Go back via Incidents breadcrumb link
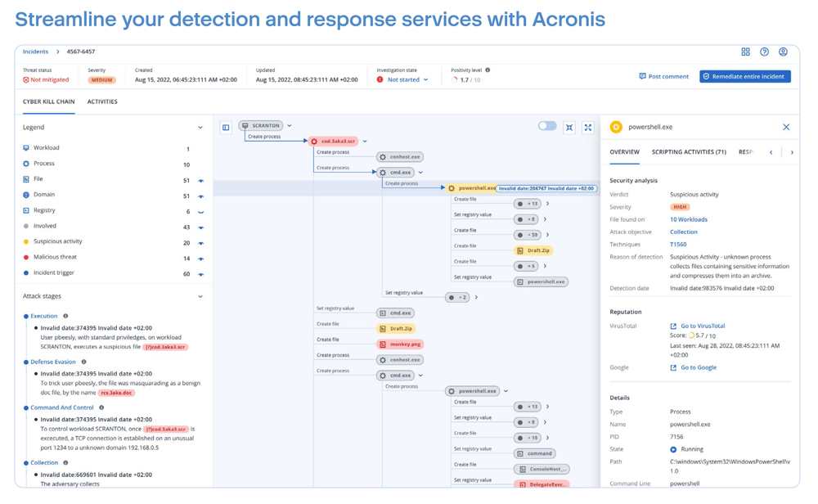The height and width of the screenshot is (504, 818). click(x=35, y=52)
